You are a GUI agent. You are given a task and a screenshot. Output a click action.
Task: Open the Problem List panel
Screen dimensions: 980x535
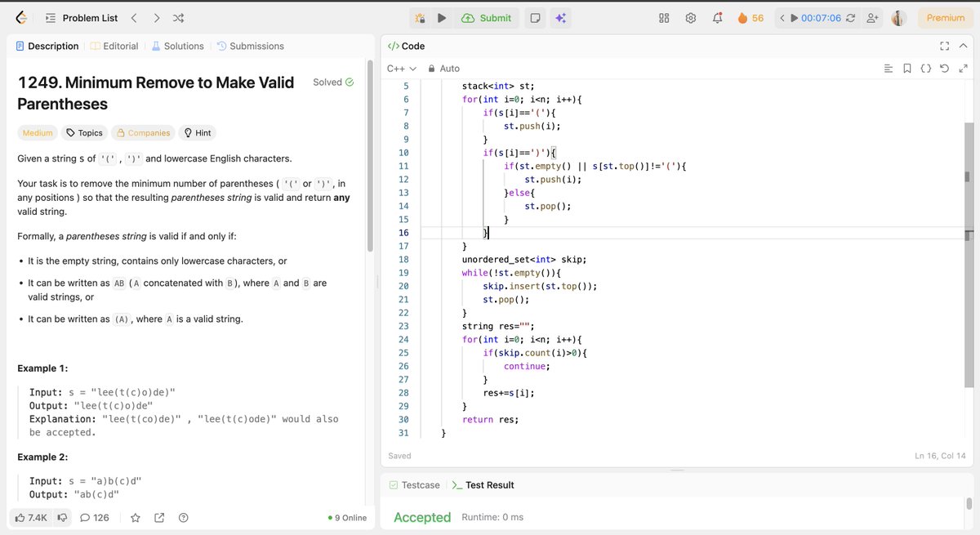point(81,18)
